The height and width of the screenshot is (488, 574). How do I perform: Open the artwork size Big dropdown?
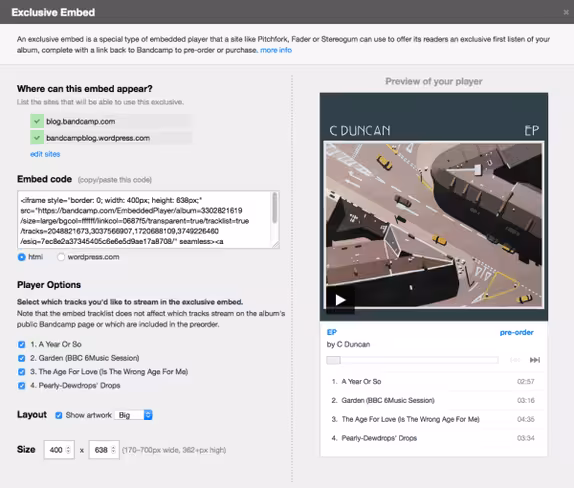[134, 415]
